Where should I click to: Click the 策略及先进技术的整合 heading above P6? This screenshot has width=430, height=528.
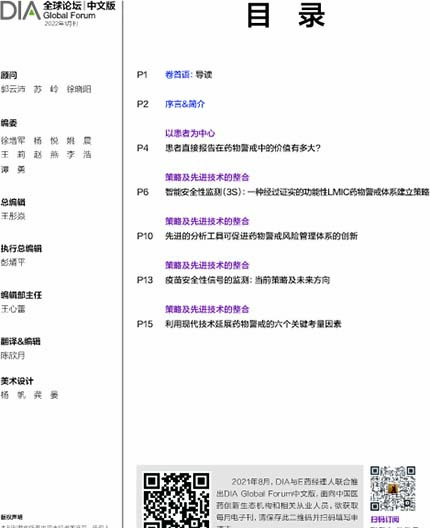(207, 177)
